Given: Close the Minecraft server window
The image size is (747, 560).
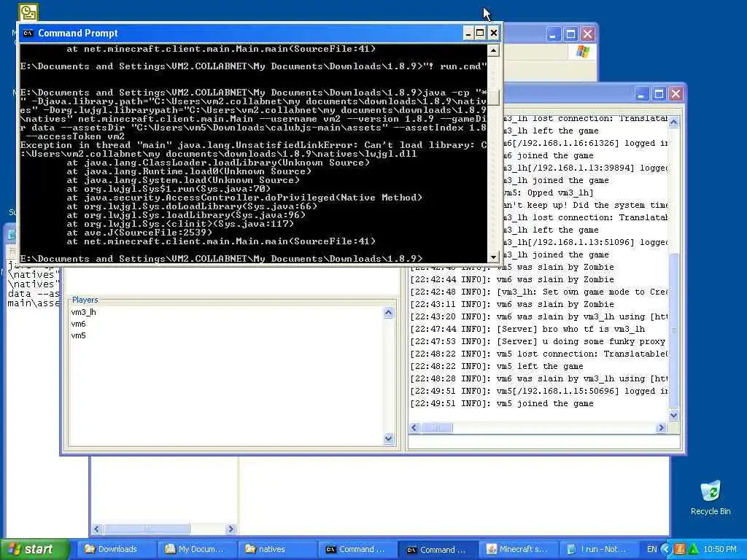Looking at the screenshot, I should tap(676, 93).
